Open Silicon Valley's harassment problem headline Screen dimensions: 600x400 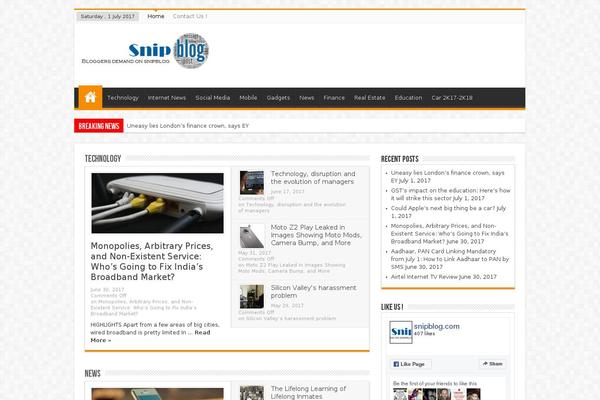click(313, 291)
